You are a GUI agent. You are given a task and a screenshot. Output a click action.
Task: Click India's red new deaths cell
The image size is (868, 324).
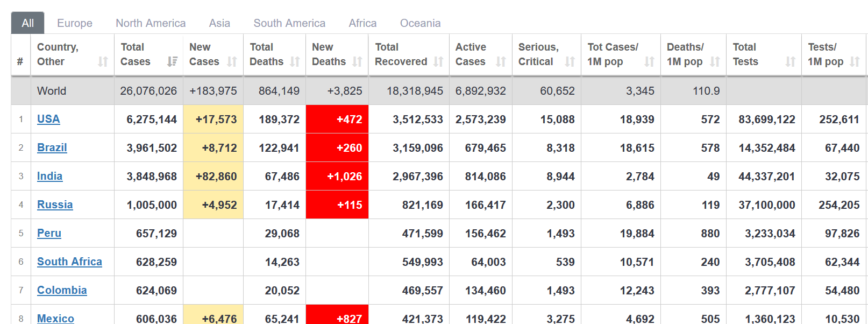[x=337, y=176]
